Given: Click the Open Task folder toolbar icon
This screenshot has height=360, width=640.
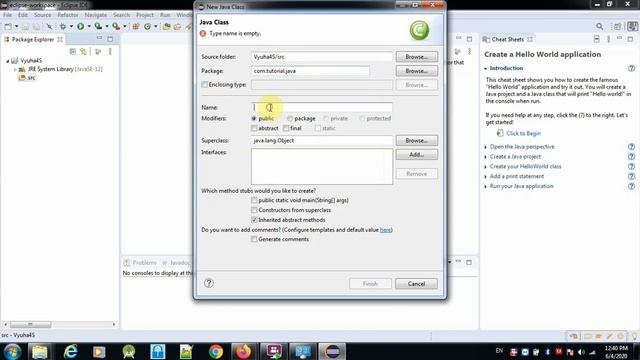Looking at the screenshot, I should 177,27.
